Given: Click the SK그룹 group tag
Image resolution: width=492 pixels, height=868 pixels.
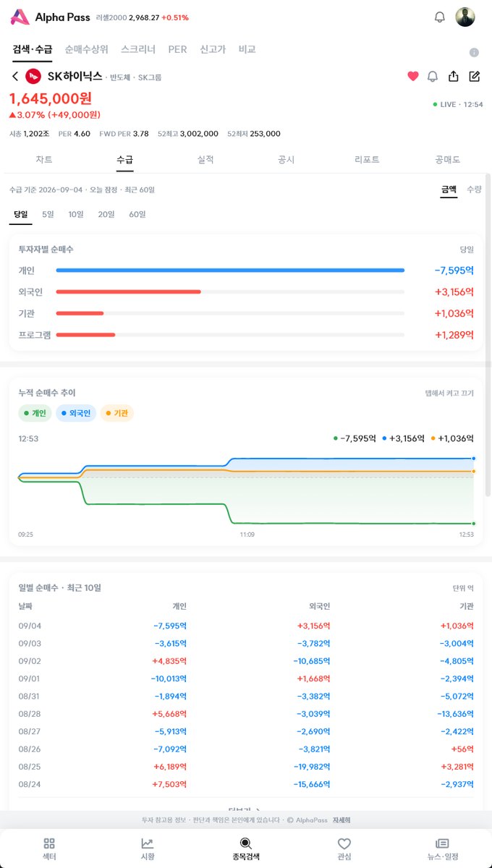Looking at the screenshot, I should (150, 77).
